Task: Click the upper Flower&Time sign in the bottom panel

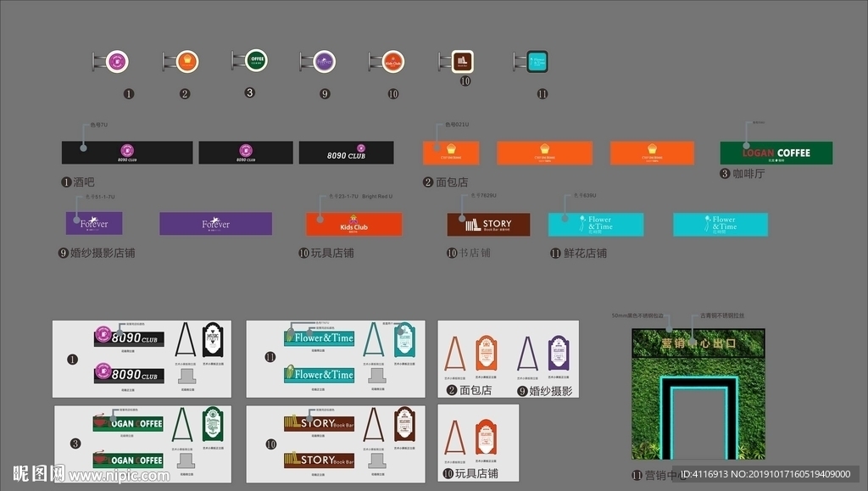Action: point(319,338)
